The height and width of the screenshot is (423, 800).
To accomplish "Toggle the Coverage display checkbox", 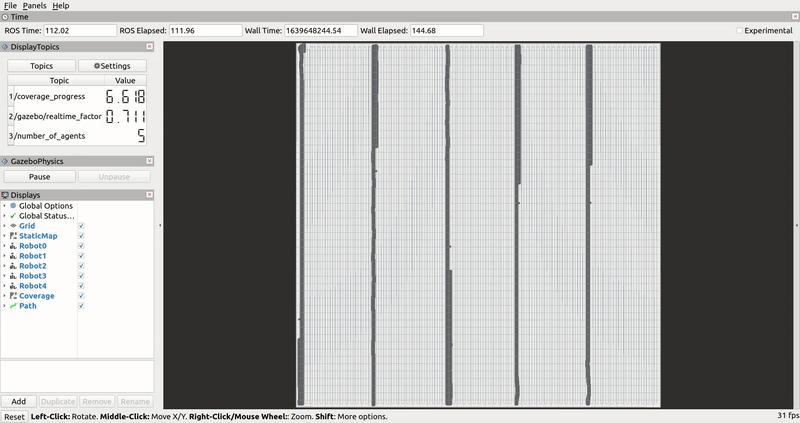I will pyautogui.click(x=81, y=296).
